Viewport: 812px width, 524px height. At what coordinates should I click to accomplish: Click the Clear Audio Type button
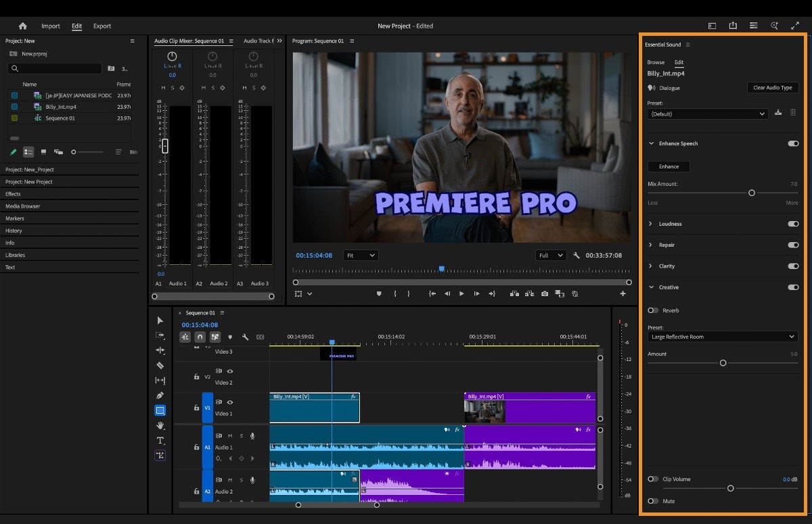pyautogui.click(x=772, y=87)
